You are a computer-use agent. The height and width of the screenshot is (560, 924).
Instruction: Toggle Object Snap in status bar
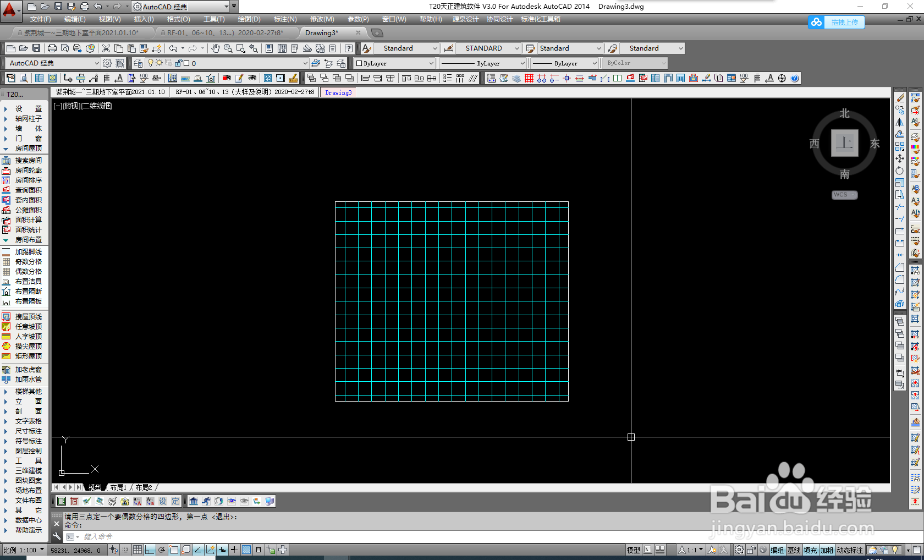point(174,550)
